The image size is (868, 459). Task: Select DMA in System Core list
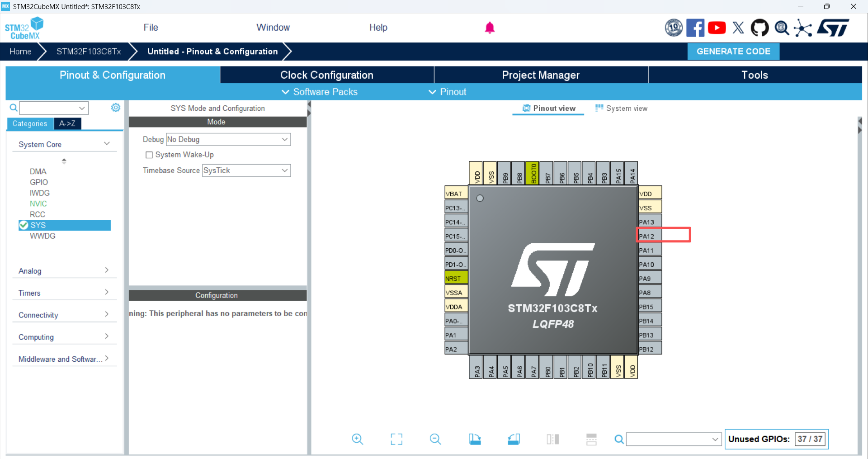pyautogui.click(x=38, y=171)
